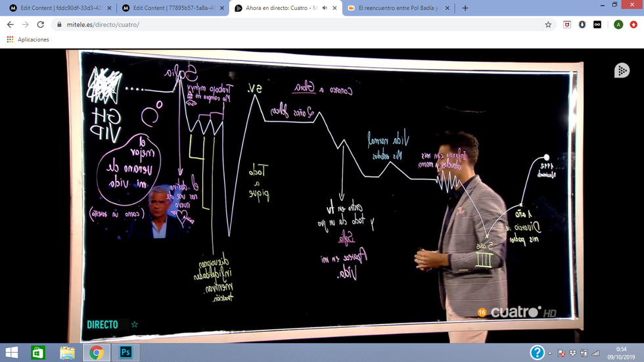This screenshot has height=362, width=644.
Task: Open the black infinity-loop extension icon
Action: [x=597, y=24]
